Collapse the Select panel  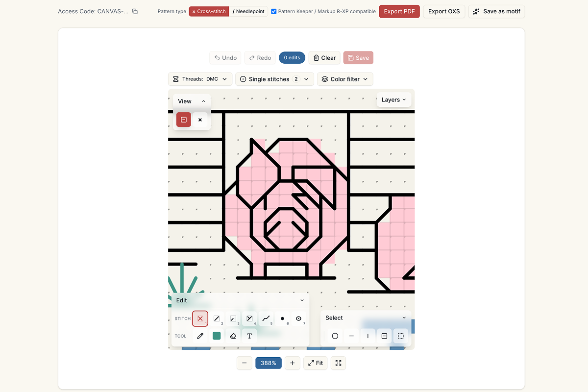click(x=404, y=318)
